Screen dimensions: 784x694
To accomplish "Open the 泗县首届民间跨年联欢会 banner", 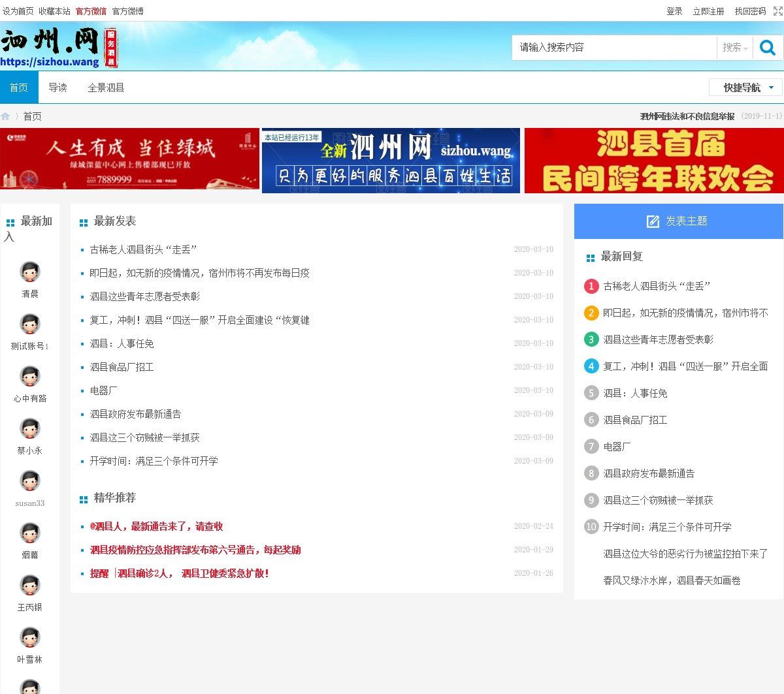I will pyautogui.click(x=653, y=161).
